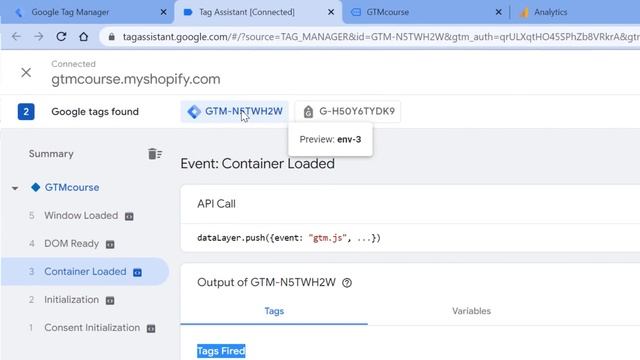
Task: Close the GTMcourse browser tab
Action: click(x=498, y=12)
